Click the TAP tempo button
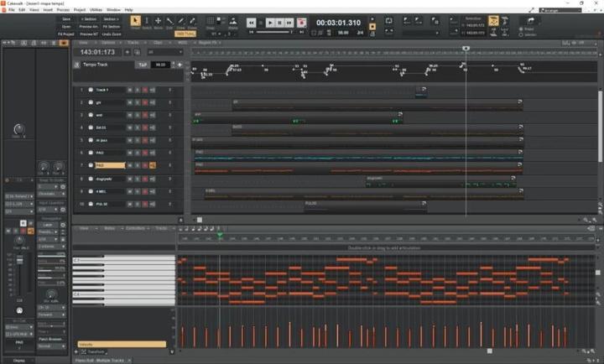 coord(142,65)
